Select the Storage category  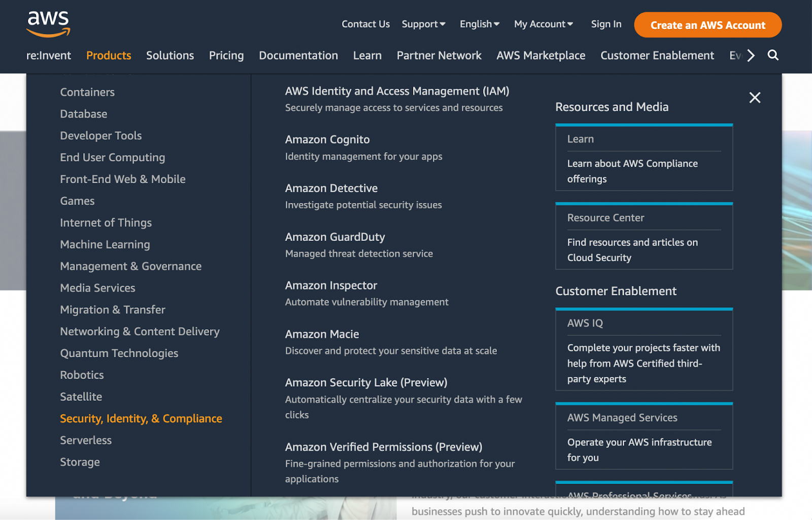pyautogui.click(x=80, y=462)
